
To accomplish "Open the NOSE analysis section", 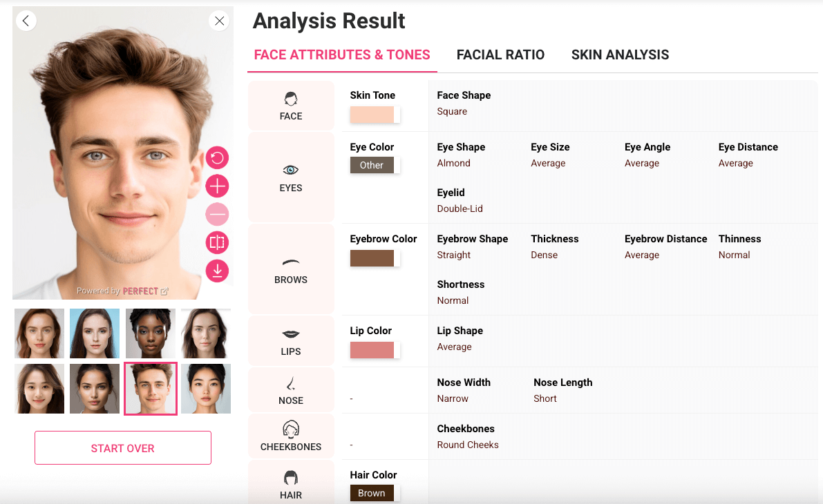I will point(290,389).
